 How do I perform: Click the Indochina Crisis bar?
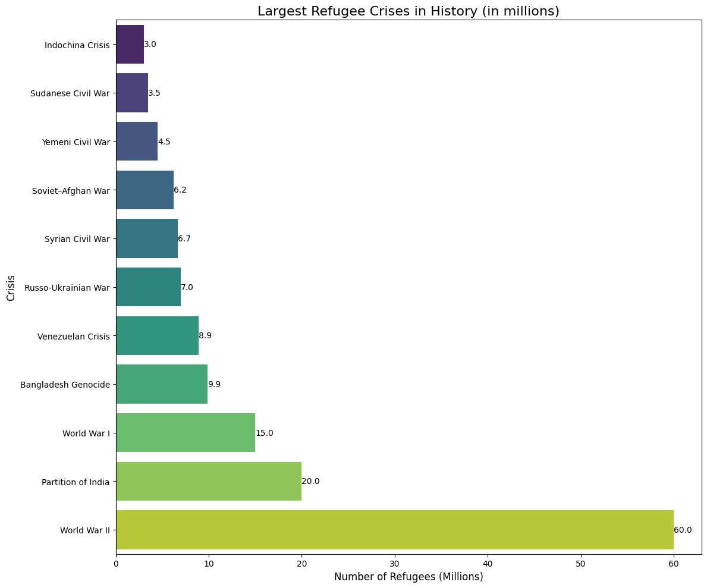[130, 45]
